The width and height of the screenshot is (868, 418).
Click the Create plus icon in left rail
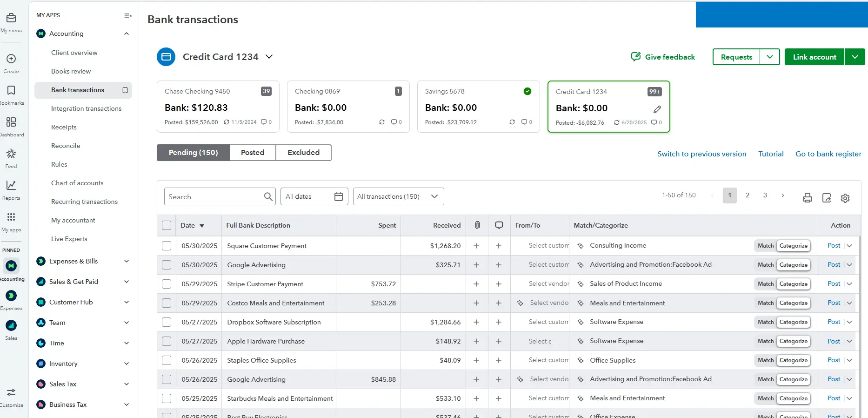[11, 59]
